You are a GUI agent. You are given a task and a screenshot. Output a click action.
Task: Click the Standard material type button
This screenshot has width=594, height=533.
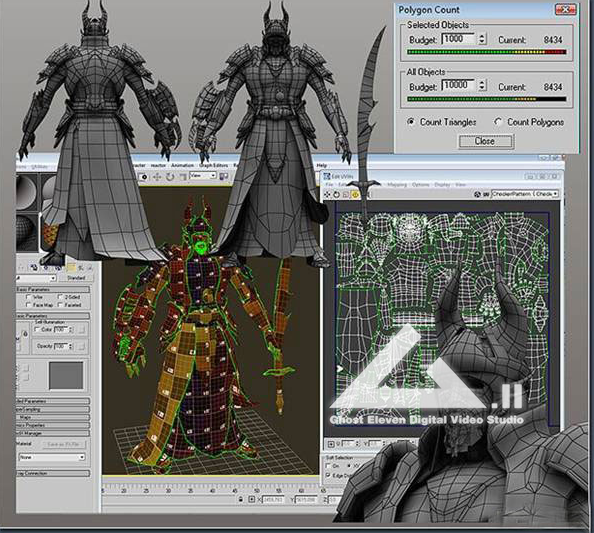coord(76,278)
